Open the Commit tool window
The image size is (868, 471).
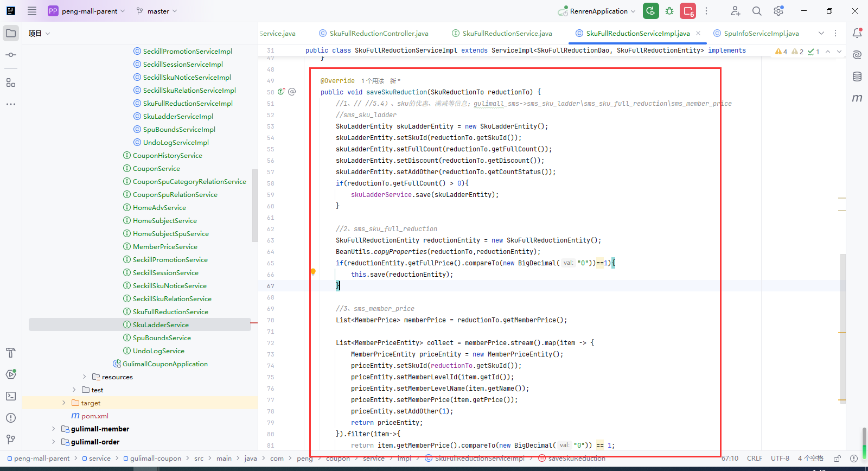point(11,55)
